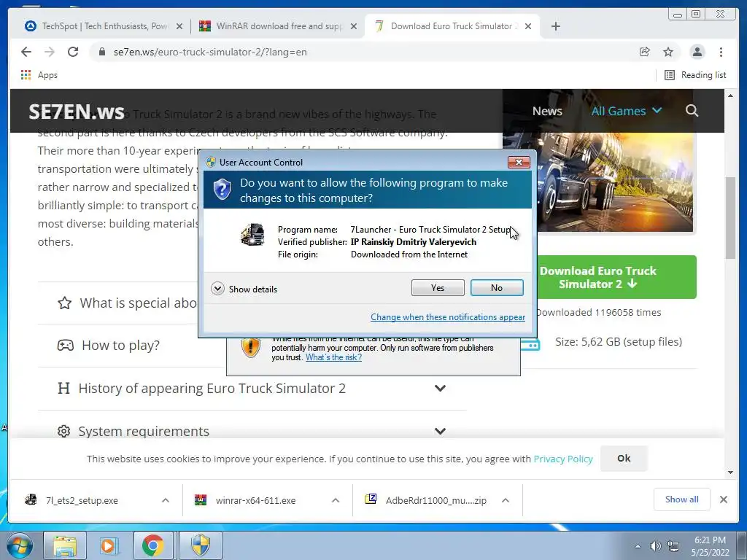Open a new tab with plus button
This screenshot has height=560, width=747.
[x=555, y=26]
